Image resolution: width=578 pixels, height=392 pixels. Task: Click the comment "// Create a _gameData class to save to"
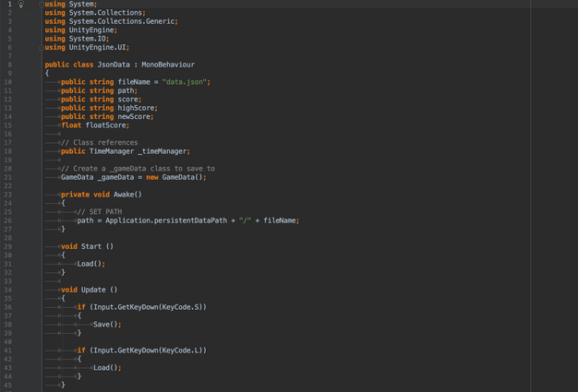[x=138, y=169]
